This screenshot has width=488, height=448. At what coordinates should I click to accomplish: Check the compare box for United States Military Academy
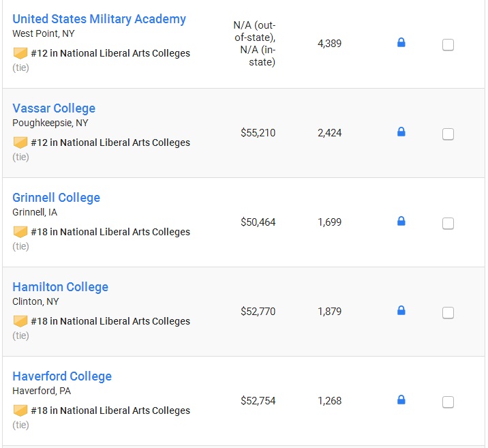click(x=448, y=45)
